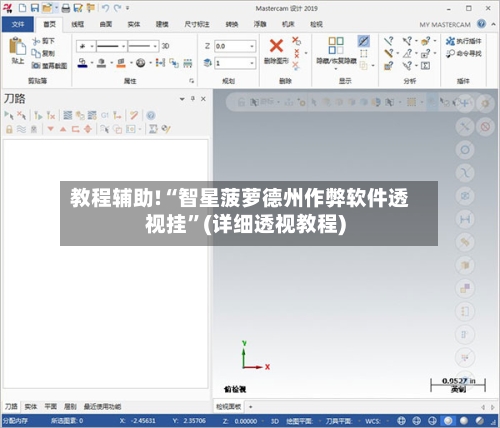The image size is (500, 428).
Task: Toggle the 3D mode label in Attributes group
Action: click(x=165, y=46)
